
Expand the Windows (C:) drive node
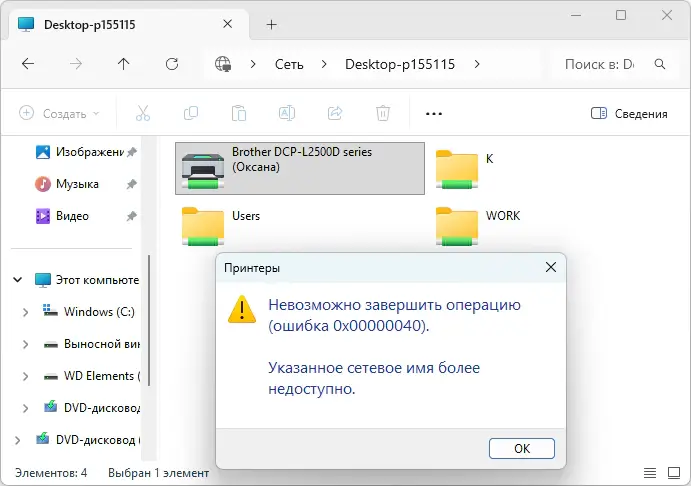25,312
